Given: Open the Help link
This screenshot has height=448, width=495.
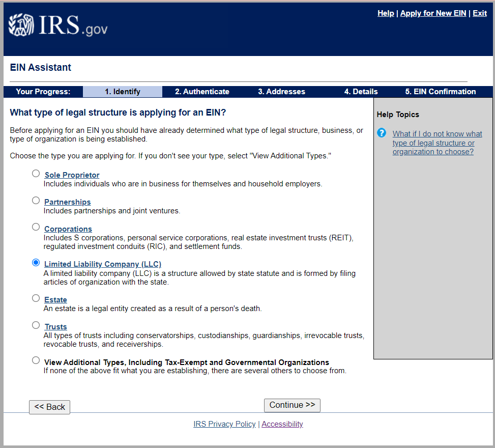Looking at the screenshot, I should pyautogui.click(x=386, y=13).
